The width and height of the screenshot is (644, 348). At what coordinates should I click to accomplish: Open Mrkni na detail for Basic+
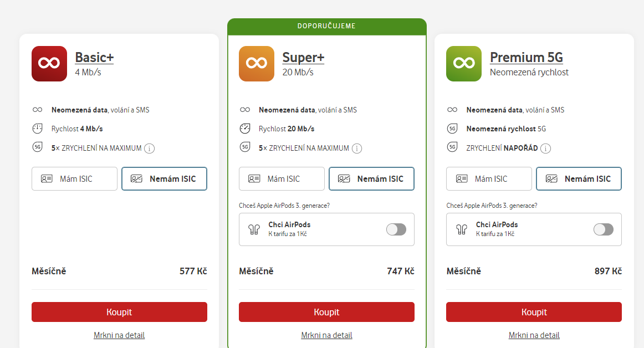[119, 335]
